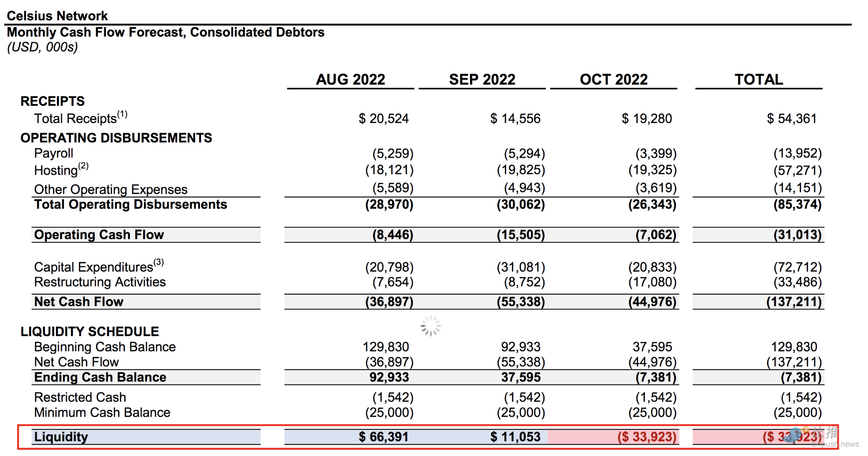This screenshot has width=868, height=456.
Task: Click the 'AUG 2022' column header
Action: [x=350, y=79]
